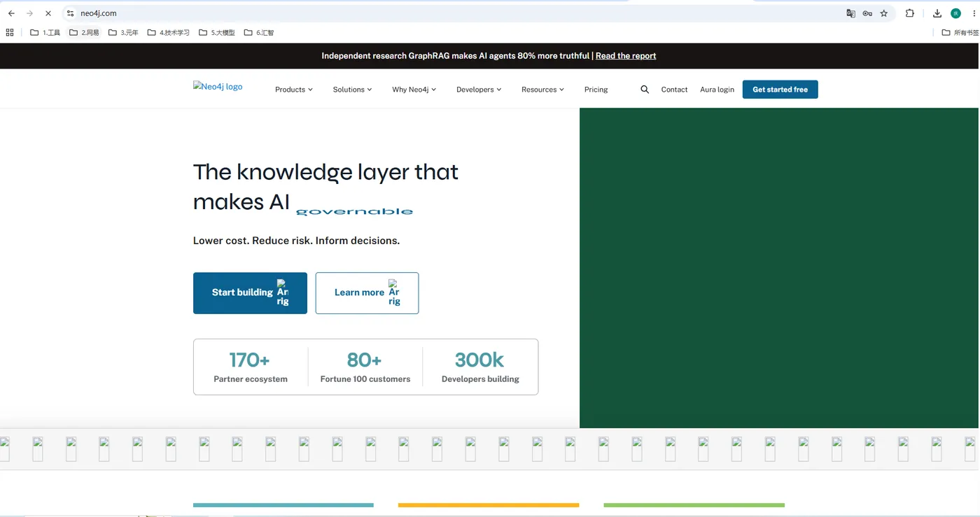Image resolution: width=980 pixels, height=517 pixels.
Task: Click the GraphRAG announcement banner text
Action: [x=456, y=56]
